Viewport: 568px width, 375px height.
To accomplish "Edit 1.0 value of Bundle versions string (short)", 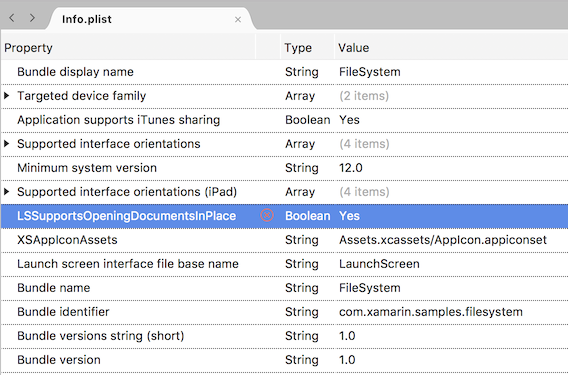I will coord(347,336).
